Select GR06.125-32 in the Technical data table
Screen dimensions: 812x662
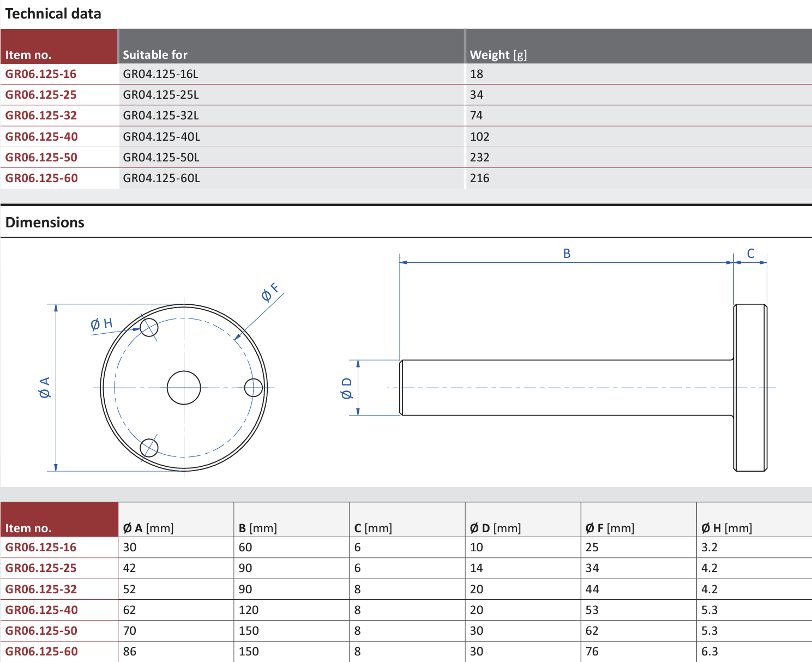point(41,116)
